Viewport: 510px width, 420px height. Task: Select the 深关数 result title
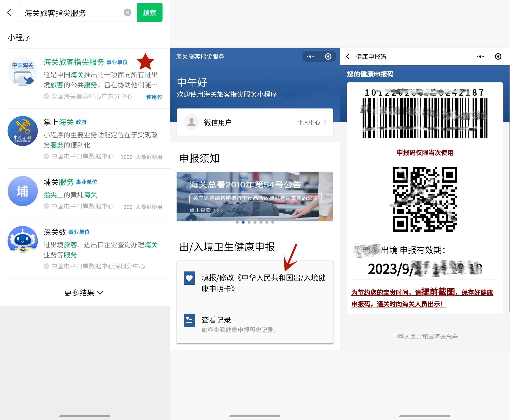click(55, 232)
